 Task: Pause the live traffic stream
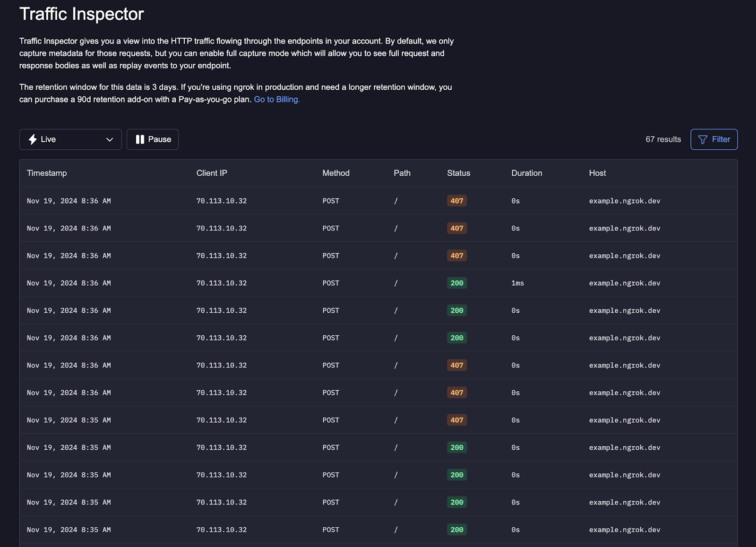click(153, 139)
